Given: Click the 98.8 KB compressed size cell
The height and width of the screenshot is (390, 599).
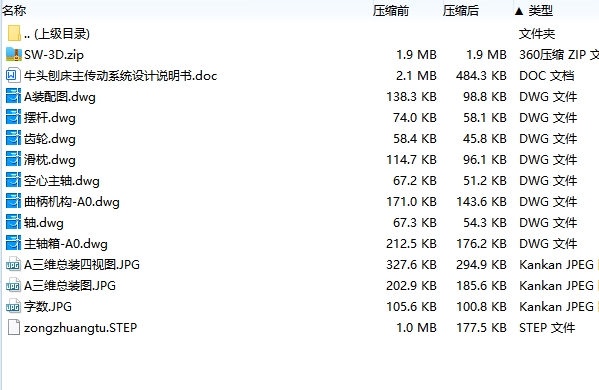Looking at the screenshot, I should [485, 97].
